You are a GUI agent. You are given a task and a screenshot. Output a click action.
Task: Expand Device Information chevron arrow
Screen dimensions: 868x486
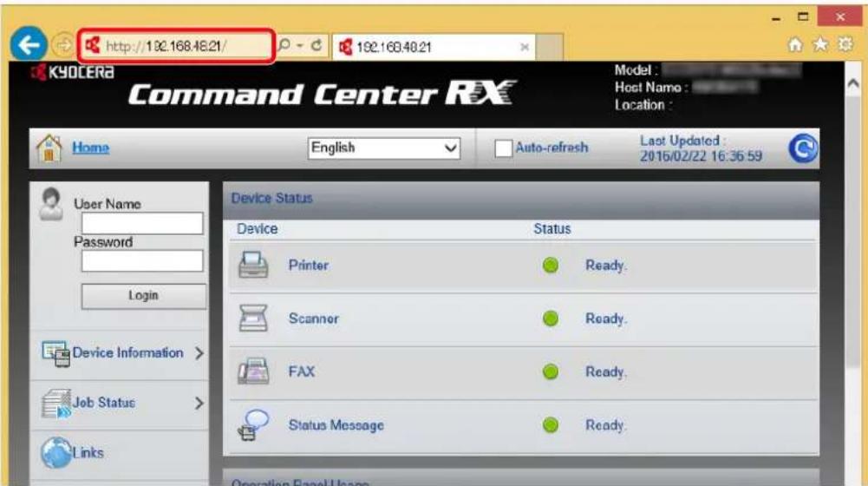199,353
